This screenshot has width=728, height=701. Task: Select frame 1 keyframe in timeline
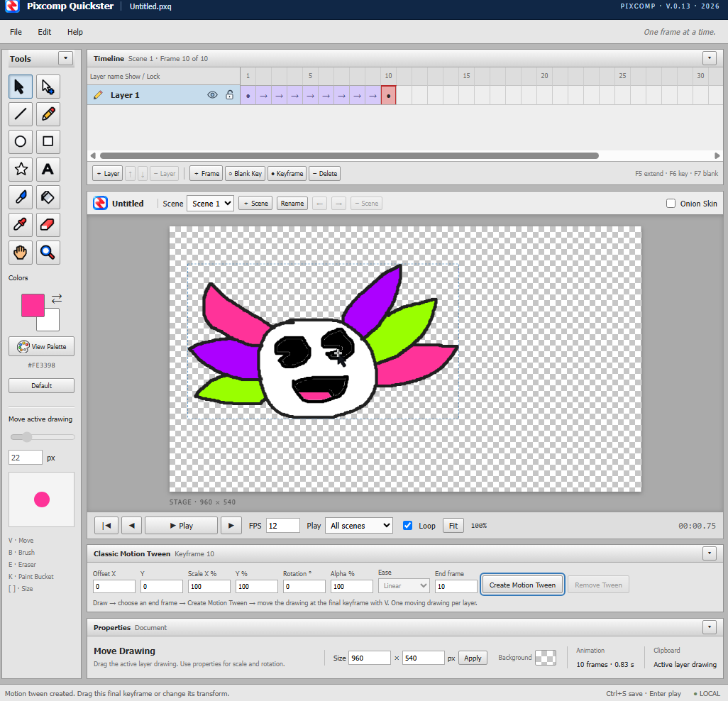[248, 95]
